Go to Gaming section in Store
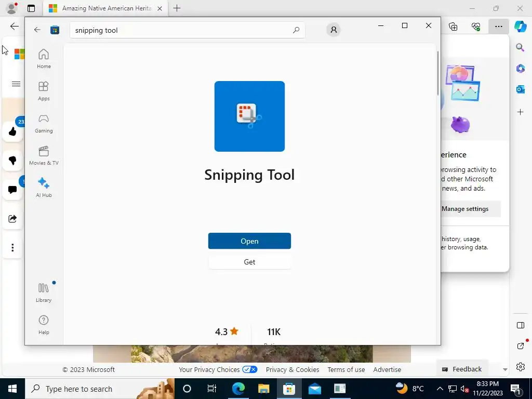The height and width of the screenshot is (399, 532). point(44,123)
